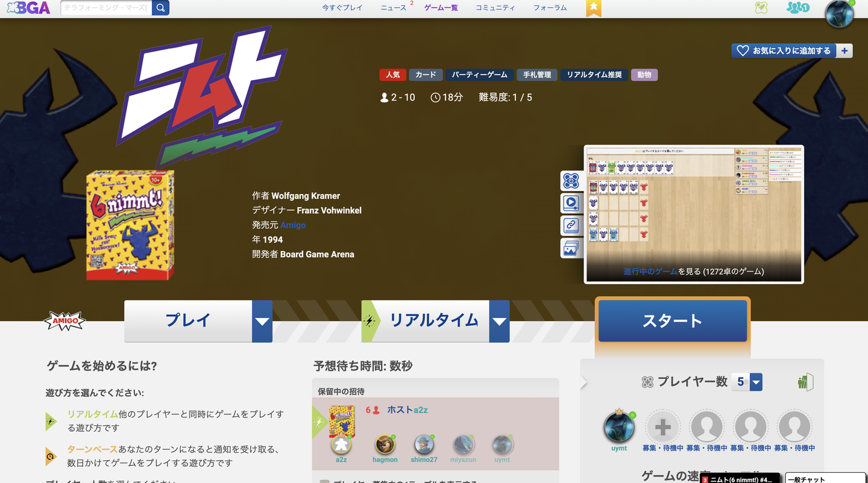Click the 難易度: 1 / 5 text
This screenshot has height=483, width=868.
tap(505, 98)
